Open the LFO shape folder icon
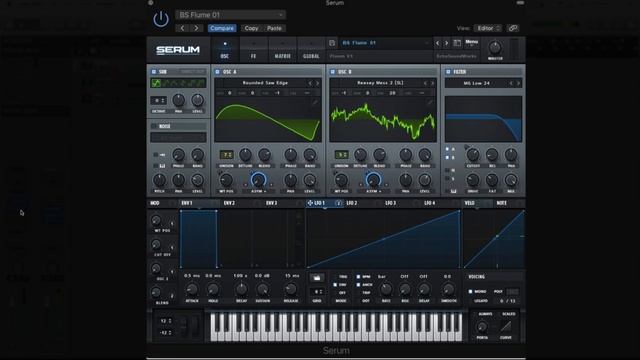The height and width of the screenshot is (360, 640). (x=317, y=278)
